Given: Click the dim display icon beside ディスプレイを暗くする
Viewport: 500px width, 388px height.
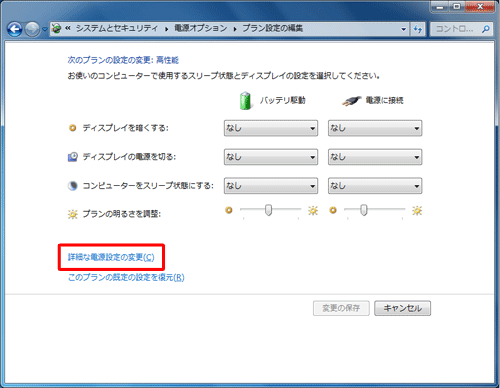Looking at the screenshot, I should click(x=72, y=128).
